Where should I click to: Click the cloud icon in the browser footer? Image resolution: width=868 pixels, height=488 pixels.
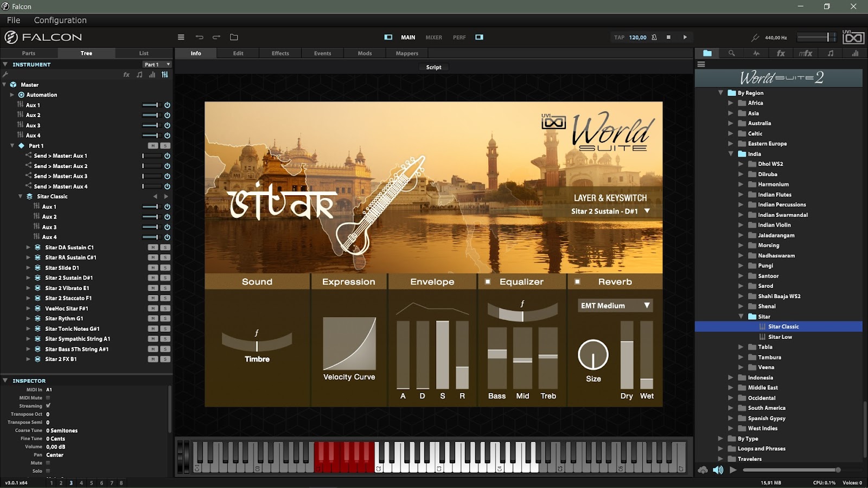[x=703, y=470]
